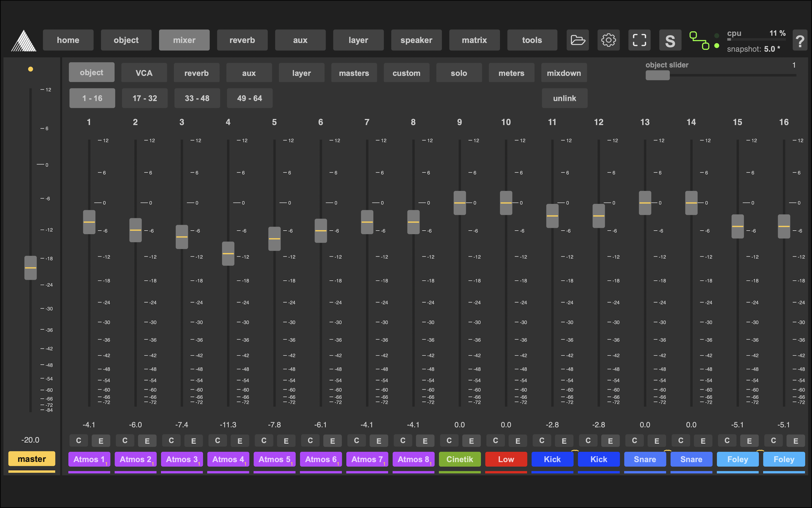Open the tools page
812x508 pixels.
tap(532, 40)
